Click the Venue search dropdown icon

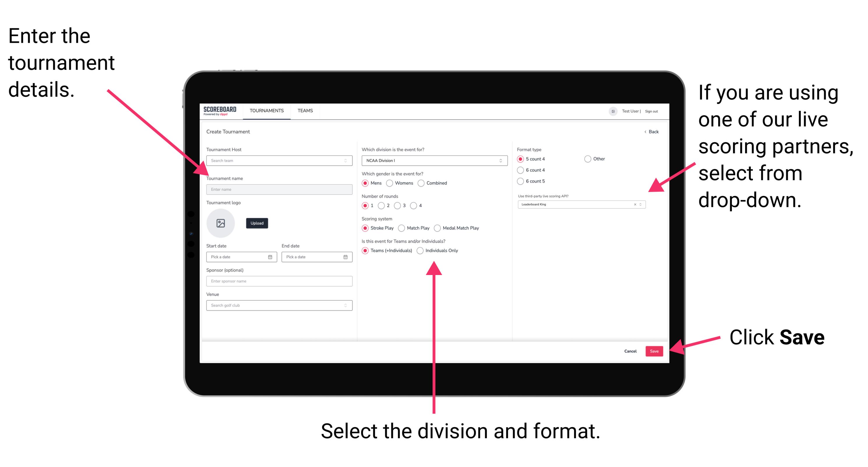(346, 305)
